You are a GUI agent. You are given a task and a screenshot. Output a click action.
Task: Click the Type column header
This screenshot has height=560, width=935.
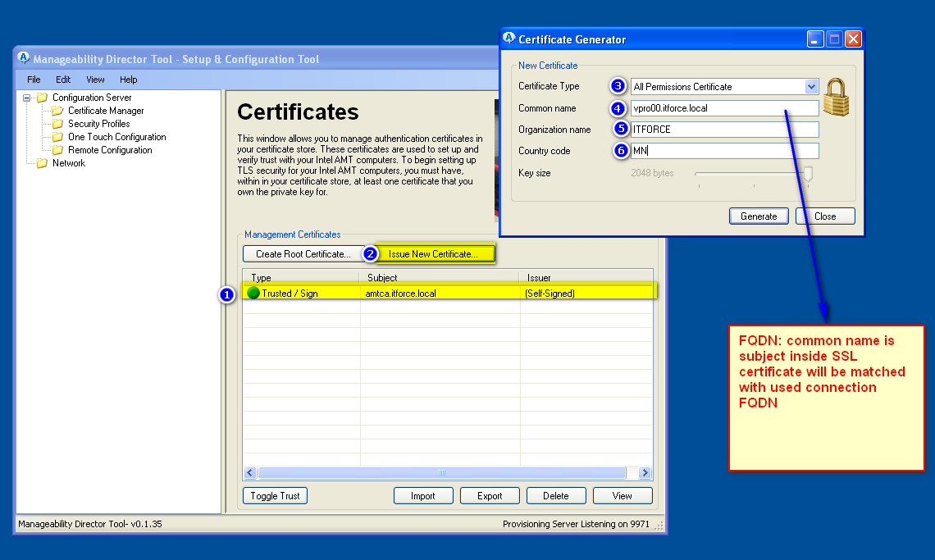pos(300,277)
